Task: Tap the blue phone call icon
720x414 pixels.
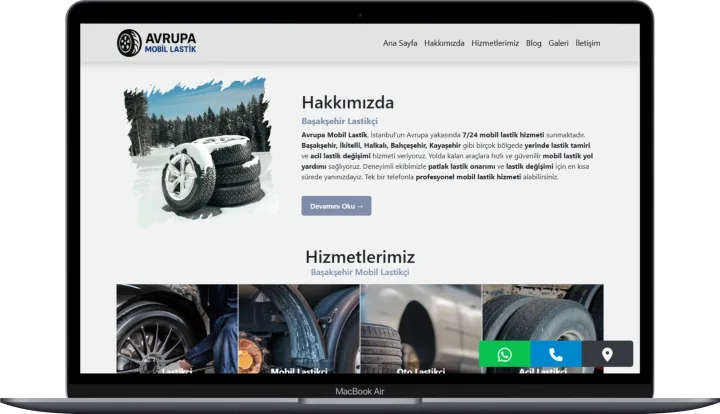Action: point(556,354)
